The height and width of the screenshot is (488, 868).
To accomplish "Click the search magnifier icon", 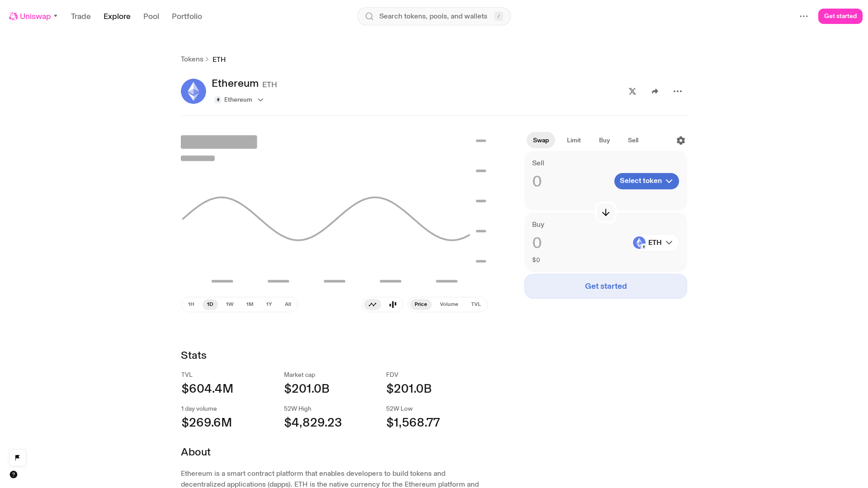I will (369, 16).
